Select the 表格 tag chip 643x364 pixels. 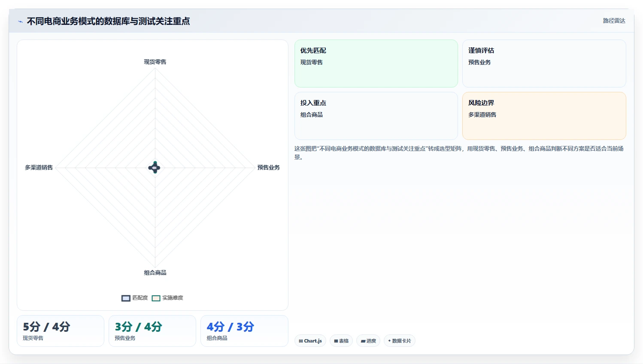coord(341,341)
